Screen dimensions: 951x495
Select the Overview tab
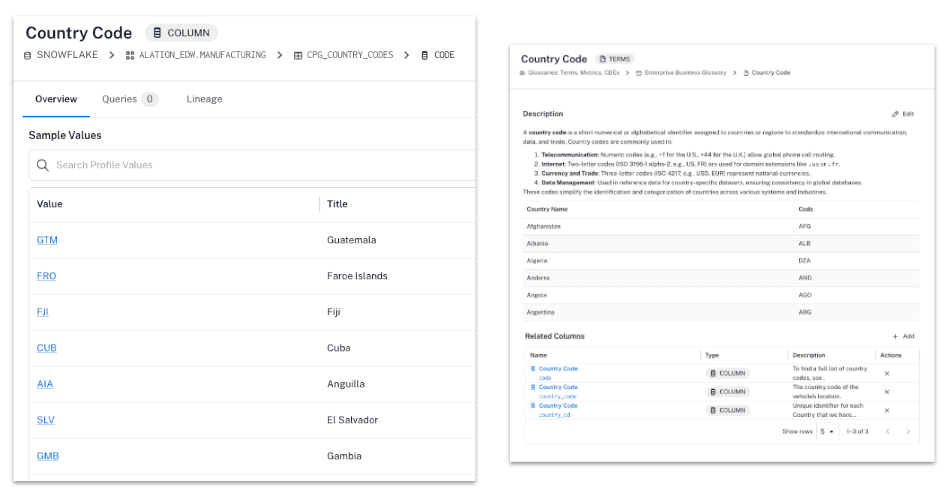point(56,99)
